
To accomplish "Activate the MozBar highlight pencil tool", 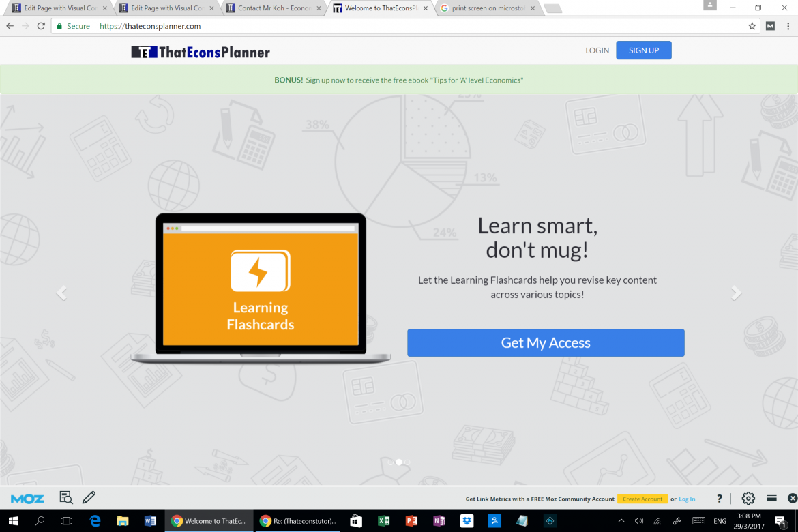I will tap(89, 497).
